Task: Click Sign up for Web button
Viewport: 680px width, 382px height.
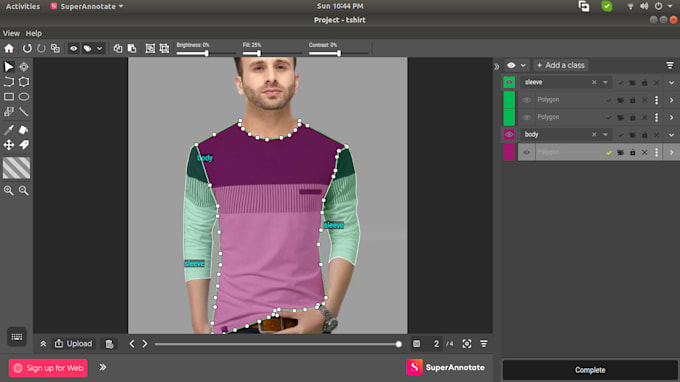Action: click(x=48, y=368)
